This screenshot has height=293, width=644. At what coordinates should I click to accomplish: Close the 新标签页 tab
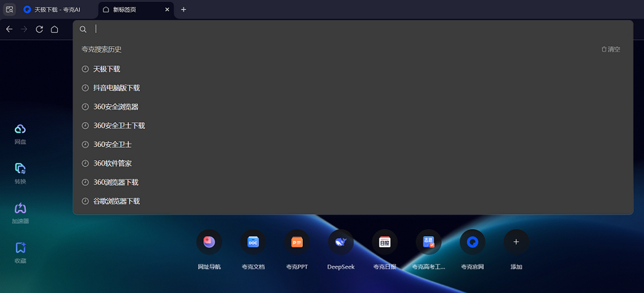tap(167, 10)
